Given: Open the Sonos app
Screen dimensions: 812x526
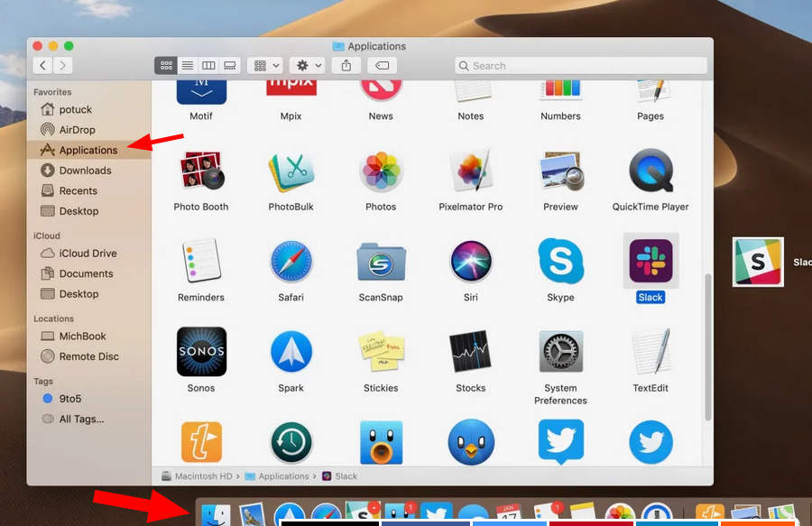Looking at the screenshot, I should click(x=201, y=352).
